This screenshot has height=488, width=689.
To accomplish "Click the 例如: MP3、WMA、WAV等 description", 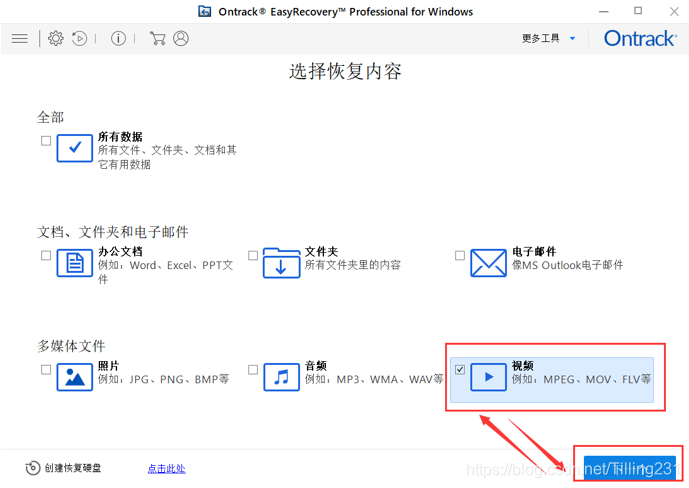I will click(374, 379).
